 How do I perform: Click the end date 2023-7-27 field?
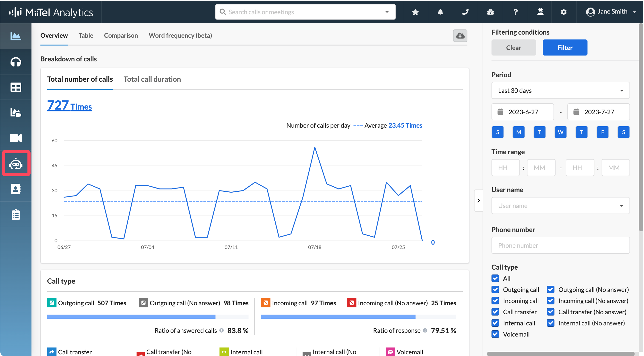point(598,112)
